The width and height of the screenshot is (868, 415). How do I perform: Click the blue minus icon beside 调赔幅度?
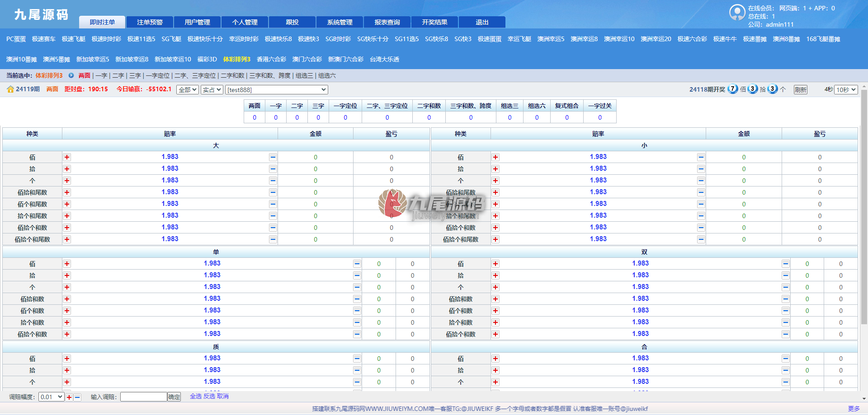77,397
